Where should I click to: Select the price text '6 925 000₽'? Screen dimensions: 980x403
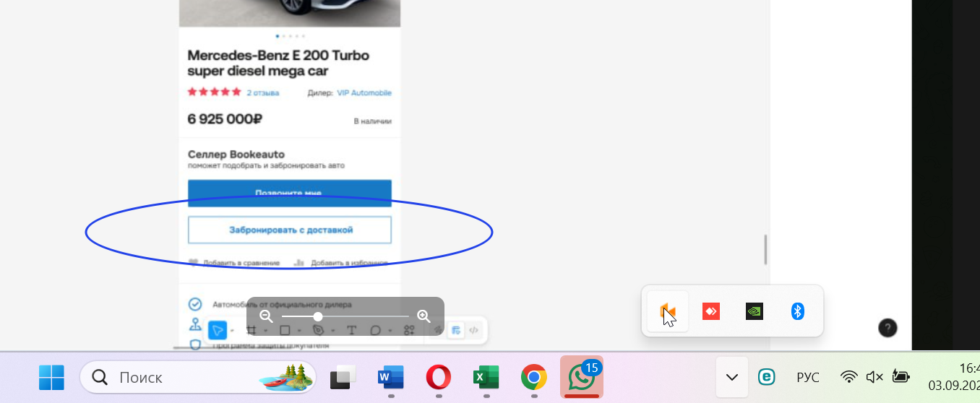pyautogui.click(x=224, y=119)
